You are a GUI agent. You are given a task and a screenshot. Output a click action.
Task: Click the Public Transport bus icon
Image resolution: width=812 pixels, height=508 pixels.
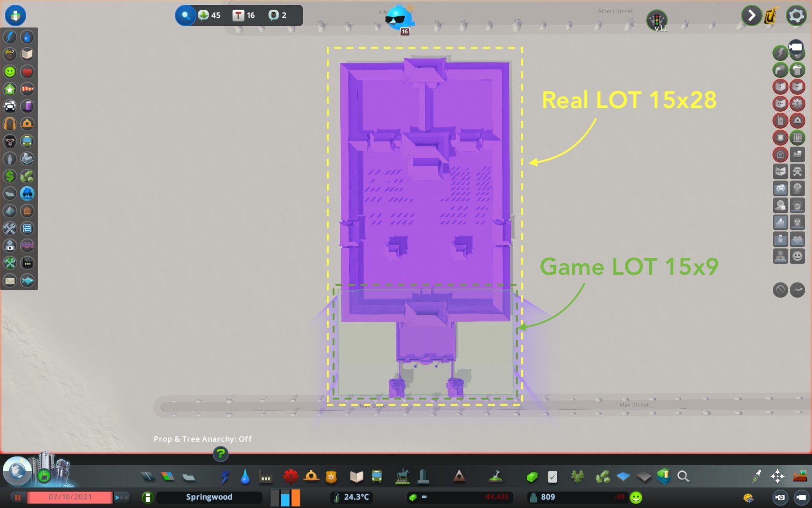[377, 477]
